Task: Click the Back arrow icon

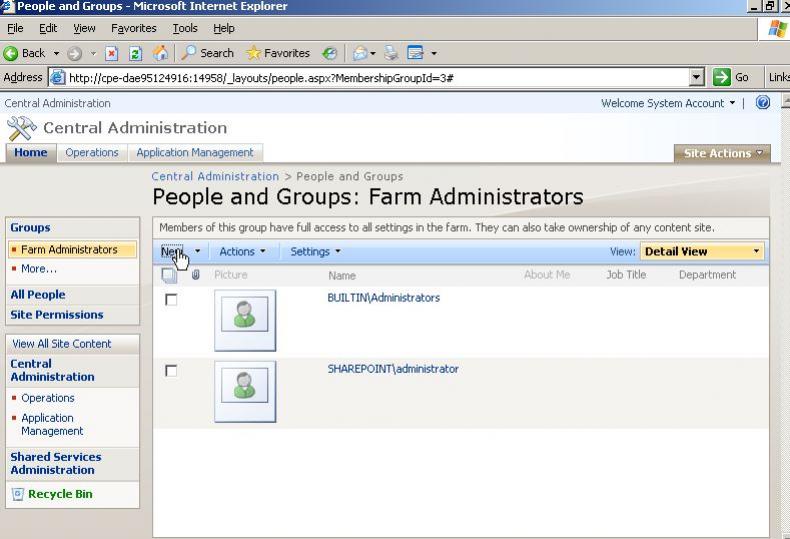Action: pyautogui.click(x=11, y=53)
